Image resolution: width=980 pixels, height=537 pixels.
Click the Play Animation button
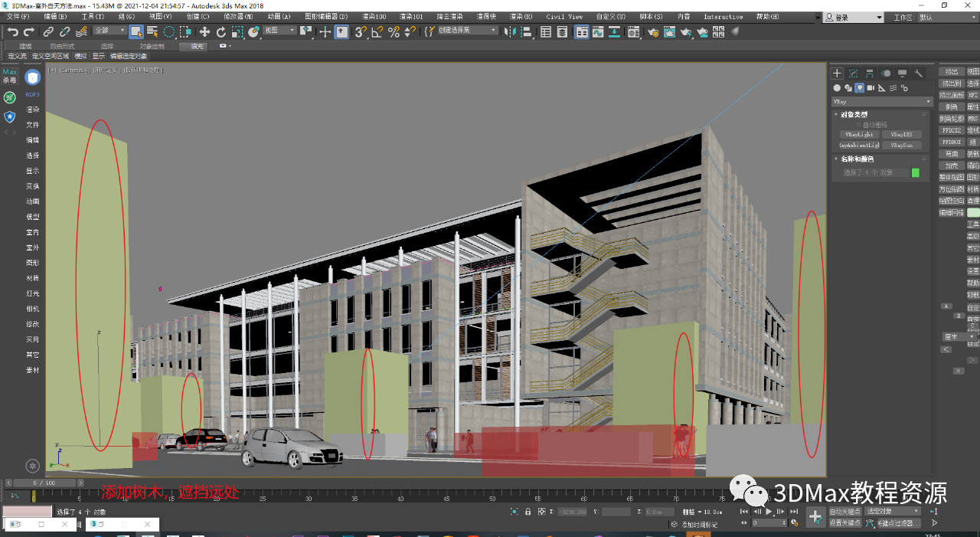769,511
